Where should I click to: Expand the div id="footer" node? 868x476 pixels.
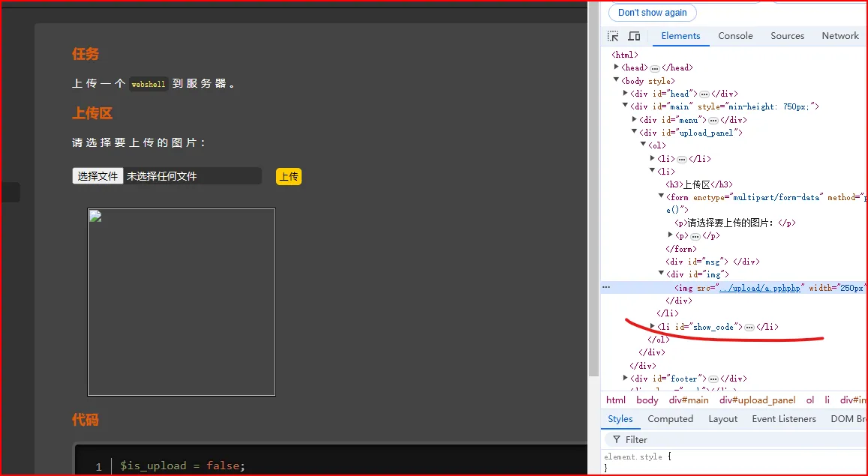[x=626, y=378]
